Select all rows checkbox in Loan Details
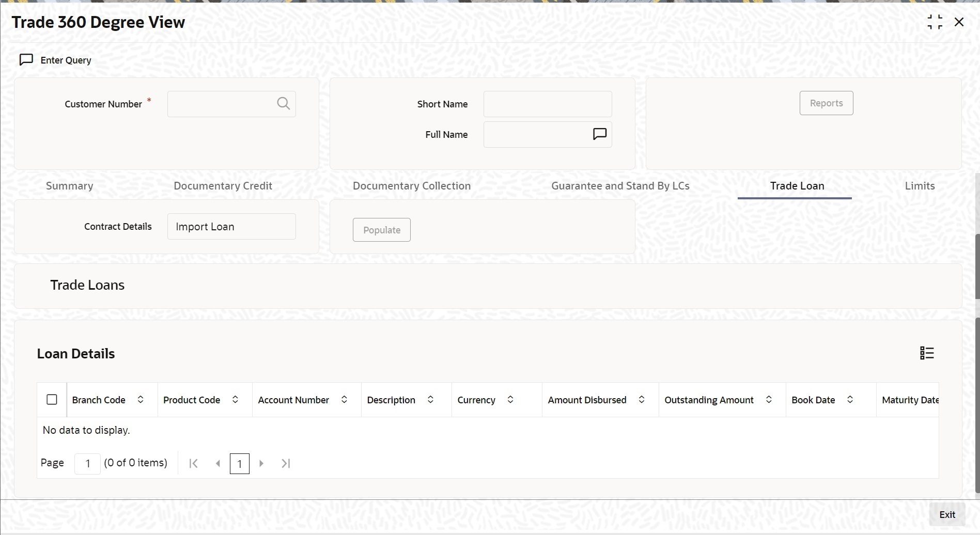The image size is (980, 535). [x=52, y=400]
